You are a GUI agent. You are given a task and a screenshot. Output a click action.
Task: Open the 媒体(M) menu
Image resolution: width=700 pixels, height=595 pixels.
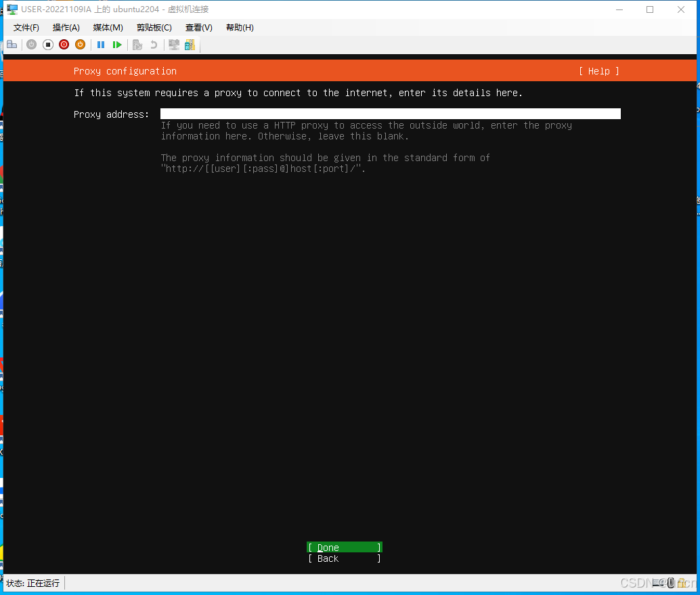107,27
